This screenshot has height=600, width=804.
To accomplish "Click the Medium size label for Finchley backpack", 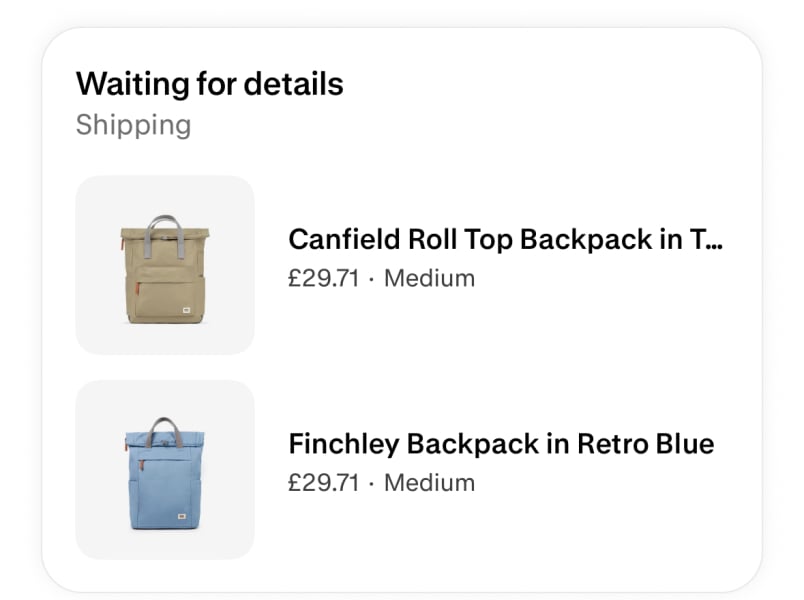I will point(429,482).
